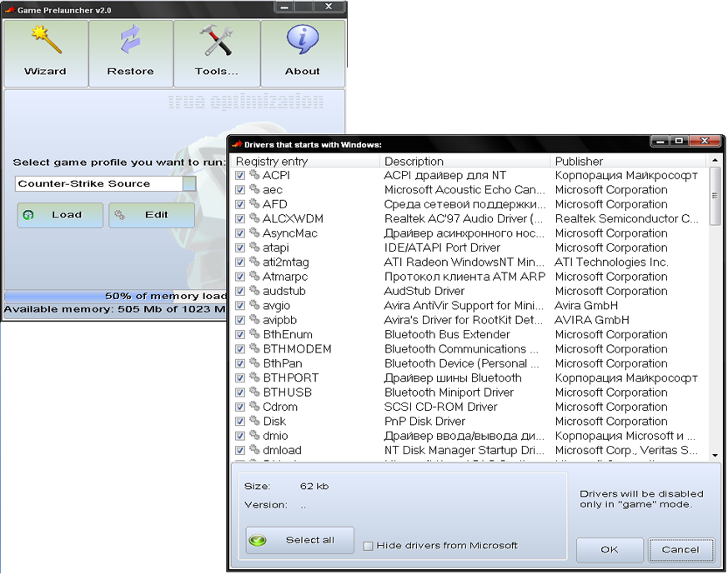This screenshot has height=575, width=728.
Task: Click the gear icon beside AFD
Action: pos(254,203)
